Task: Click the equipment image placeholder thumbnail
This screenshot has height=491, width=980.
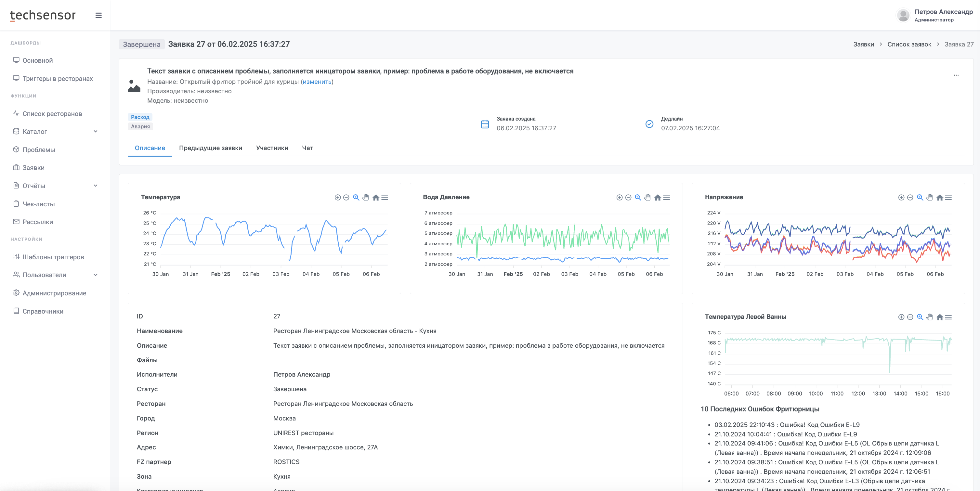Action: click(134, 86)
